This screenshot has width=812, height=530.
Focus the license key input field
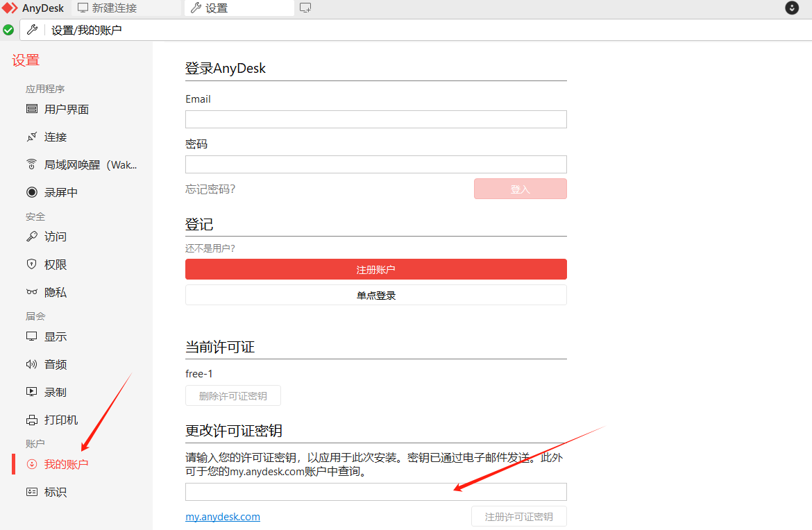point(376,492)
